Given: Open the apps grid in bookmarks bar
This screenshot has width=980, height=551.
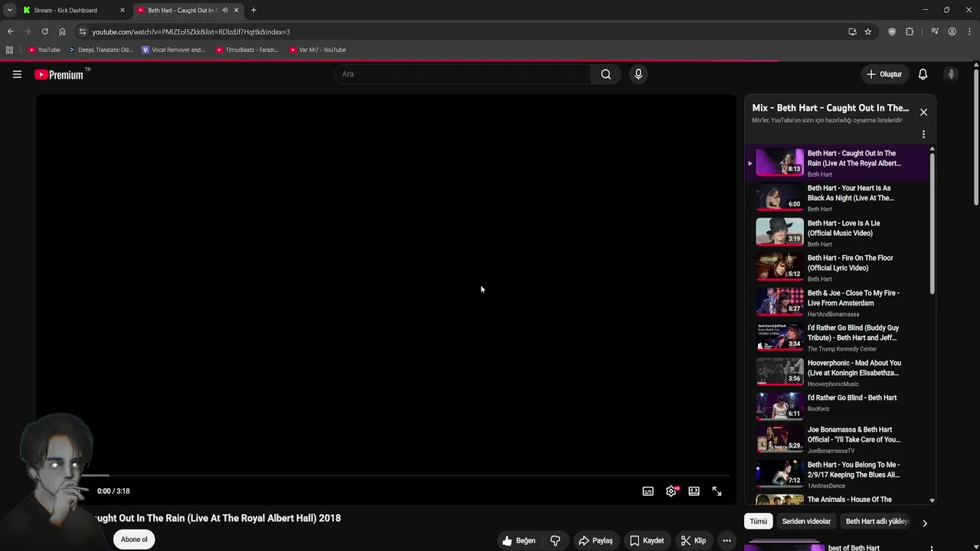Looking at the screenshot, I should 9,50.
